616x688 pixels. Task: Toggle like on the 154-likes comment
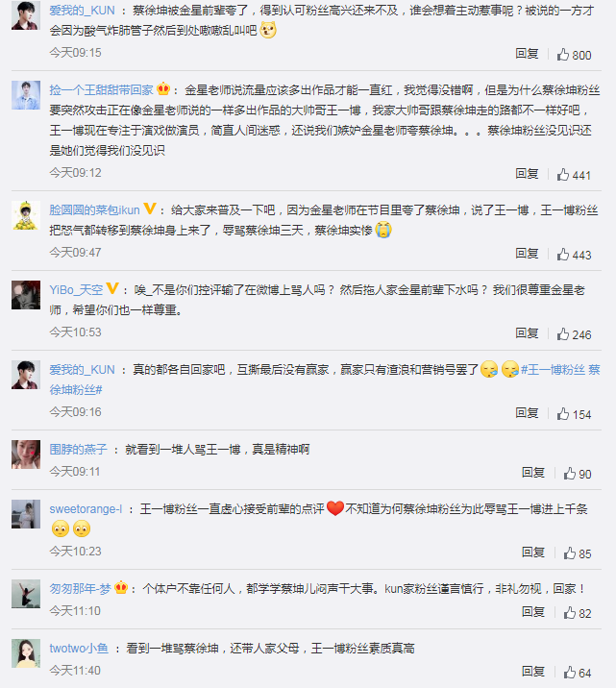564,413
